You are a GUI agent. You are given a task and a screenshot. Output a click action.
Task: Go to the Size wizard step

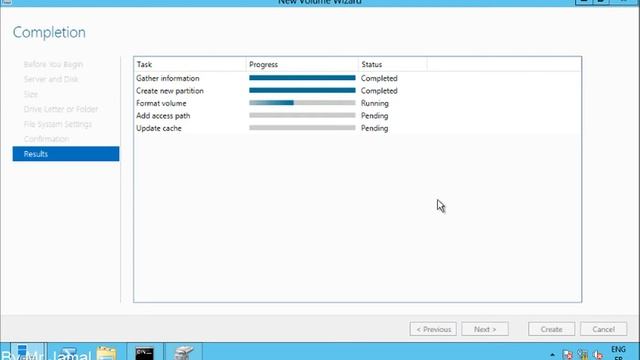31,94
